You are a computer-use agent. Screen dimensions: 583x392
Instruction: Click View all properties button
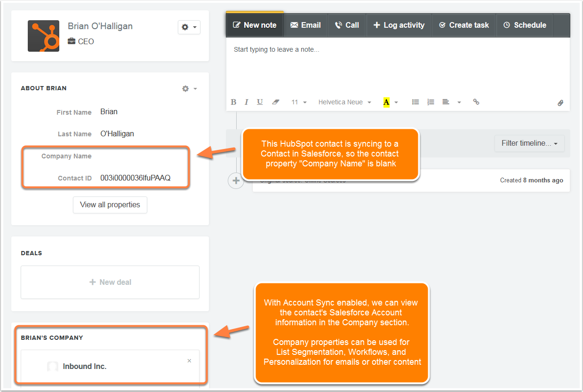pyautogui.click(x=110, y=205)
